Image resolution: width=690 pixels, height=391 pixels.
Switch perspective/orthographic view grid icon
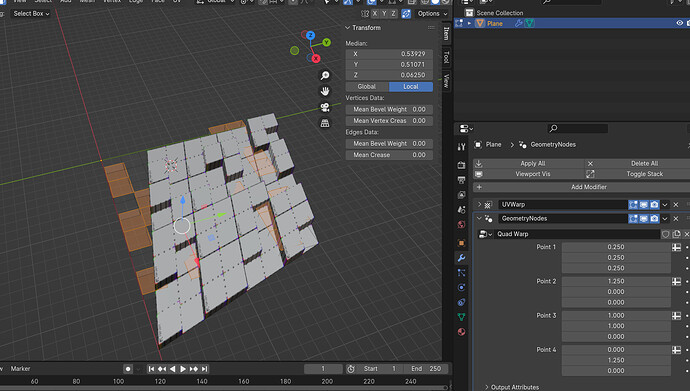(325, 123)
